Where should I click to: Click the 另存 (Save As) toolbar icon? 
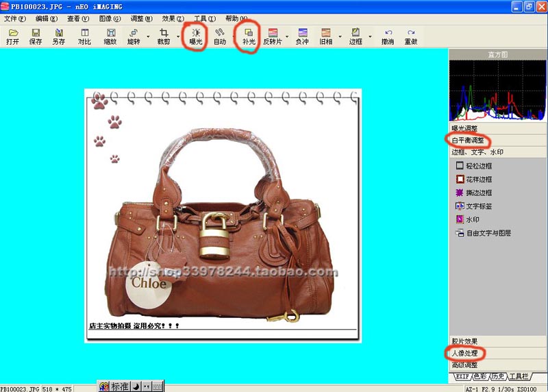pyautogui.click(x=59, y=37)
